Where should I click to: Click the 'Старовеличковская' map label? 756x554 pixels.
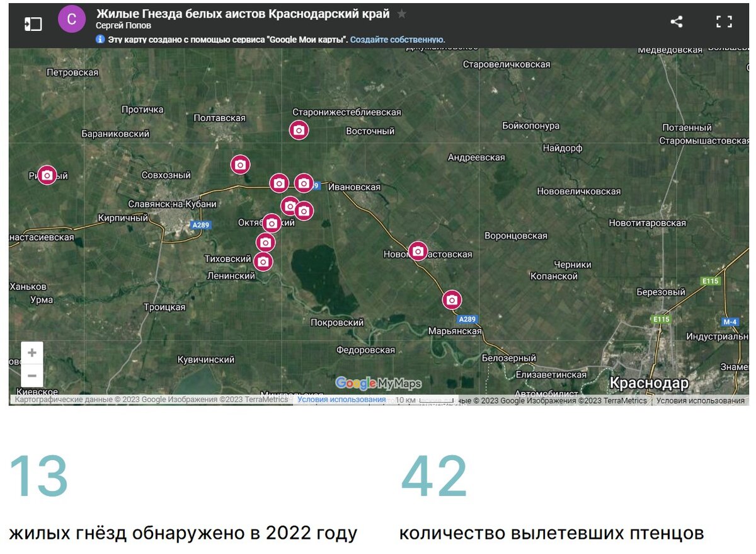click(507, 64)
